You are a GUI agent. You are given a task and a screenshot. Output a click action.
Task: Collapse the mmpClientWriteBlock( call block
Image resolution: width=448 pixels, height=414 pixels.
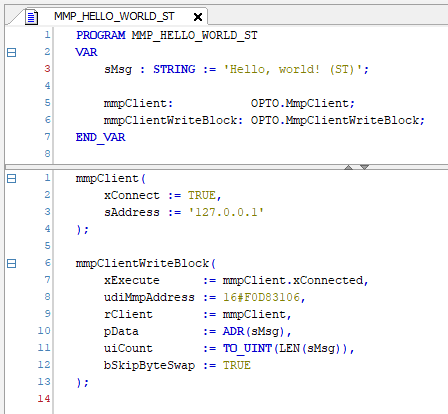click(x=12, y=264)
